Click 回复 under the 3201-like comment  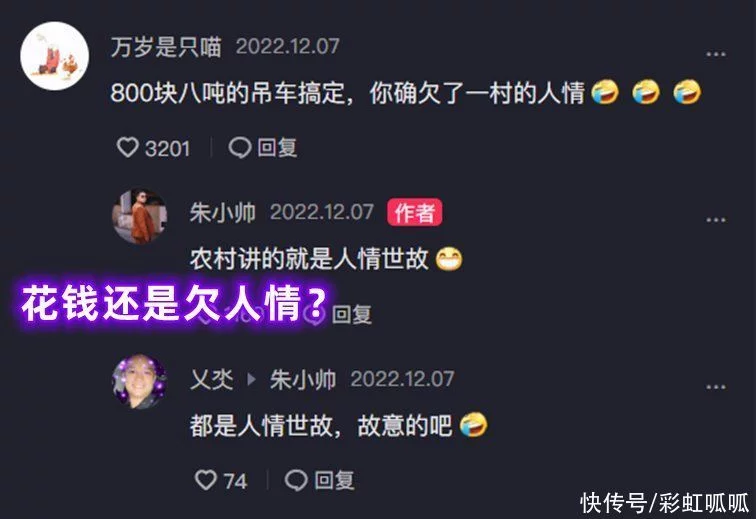(277, 148)
